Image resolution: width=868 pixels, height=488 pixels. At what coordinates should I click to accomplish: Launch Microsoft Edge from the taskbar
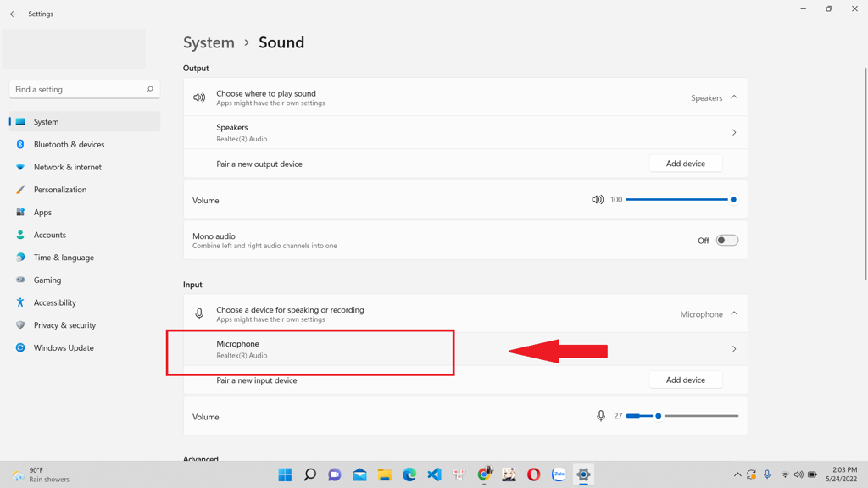(x=409, y=474)
